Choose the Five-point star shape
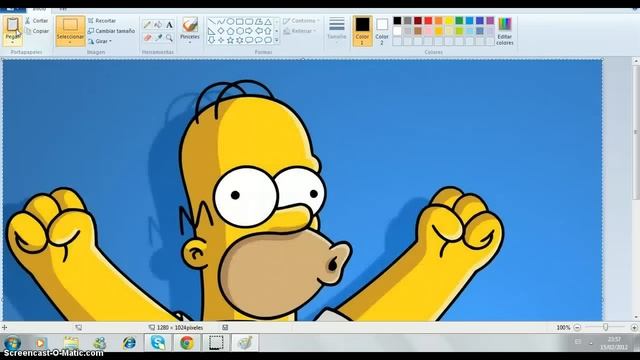This screenshot has width=640, height=360. (230, 40)
